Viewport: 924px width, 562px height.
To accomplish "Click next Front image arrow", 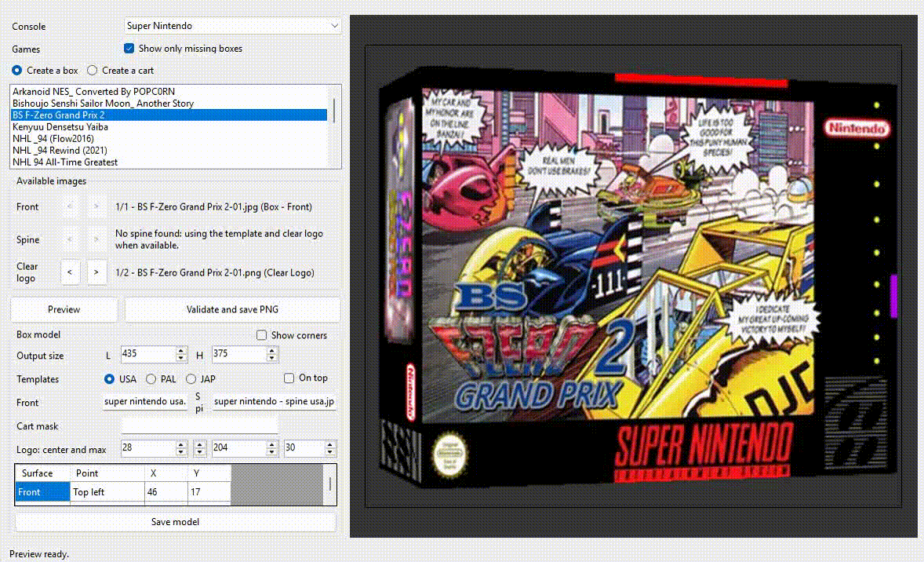I will pyautogui.click(x=96, y=207).
